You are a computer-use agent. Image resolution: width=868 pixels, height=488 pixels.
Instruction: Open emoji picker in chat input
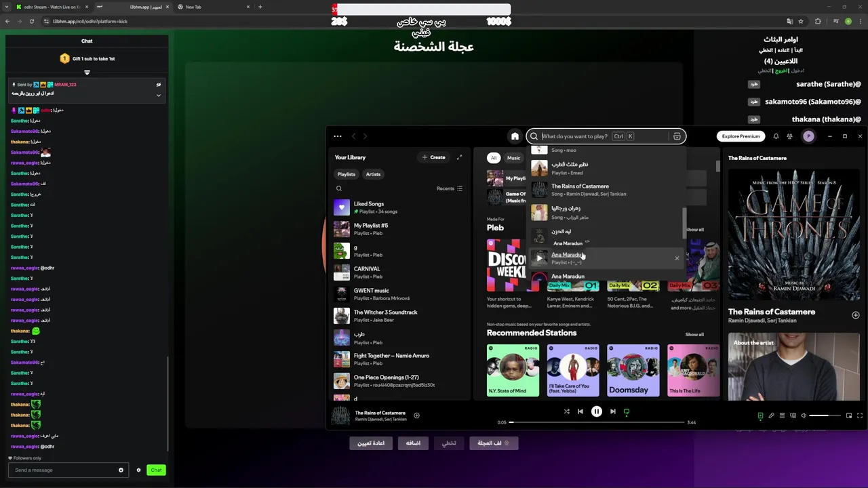[121, 470]
